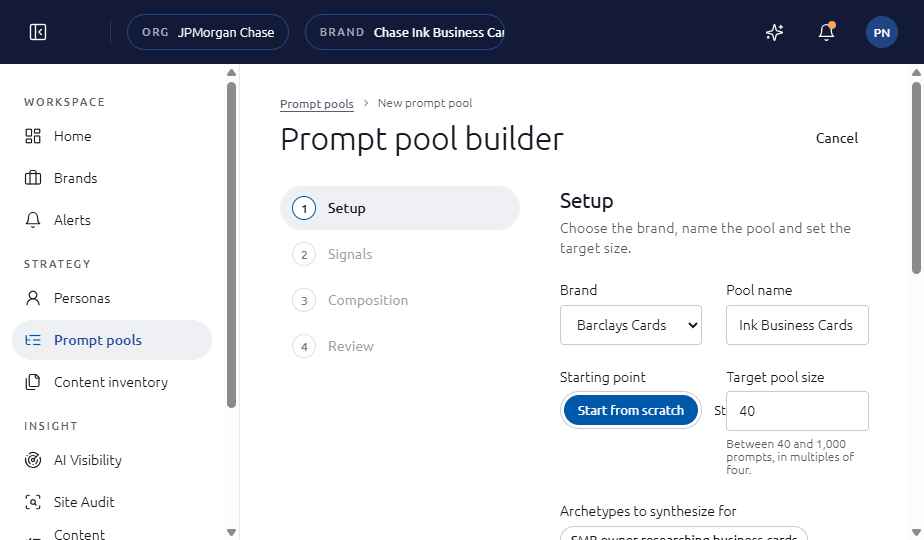Select step 1 Setup in the wizard
This screenshot has width=924, height=540.
[x=400, y=208]
